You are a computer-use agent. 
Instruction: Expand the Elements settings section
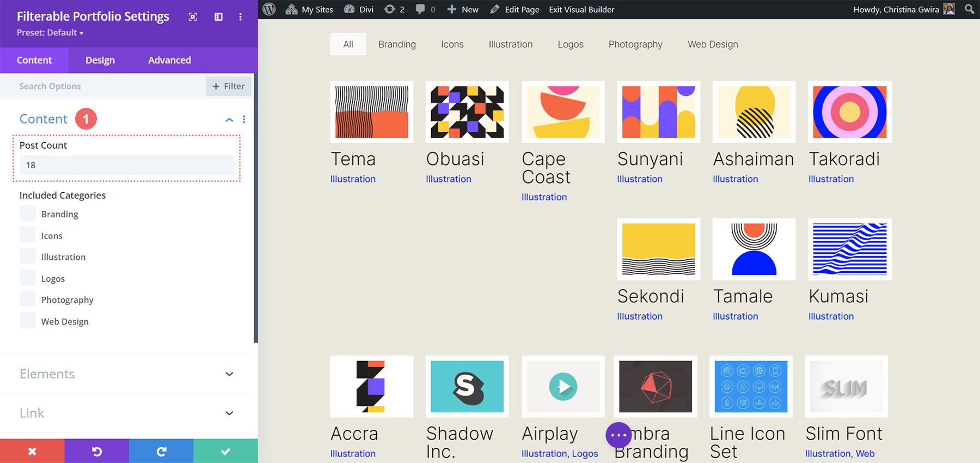pyautogui.click(x=229, y=374)
